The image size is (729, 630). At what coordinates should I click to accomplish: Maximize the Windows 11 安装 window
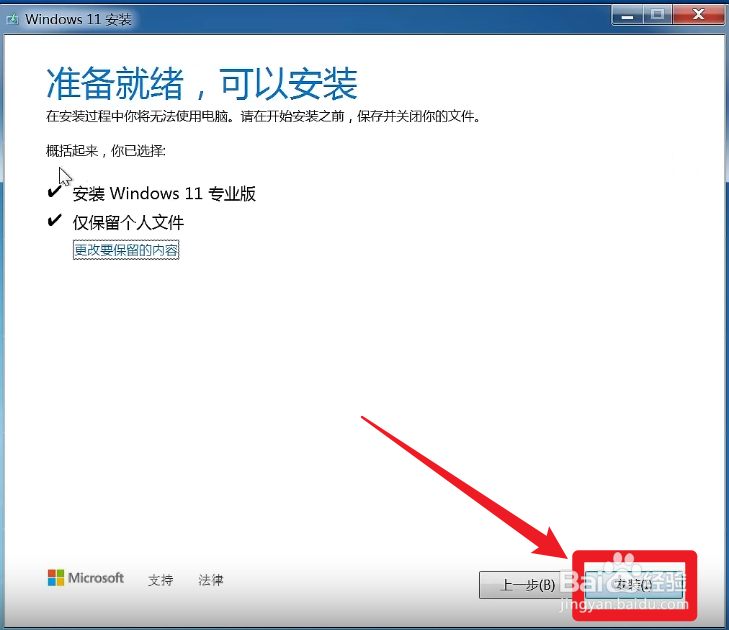point(657,15)
